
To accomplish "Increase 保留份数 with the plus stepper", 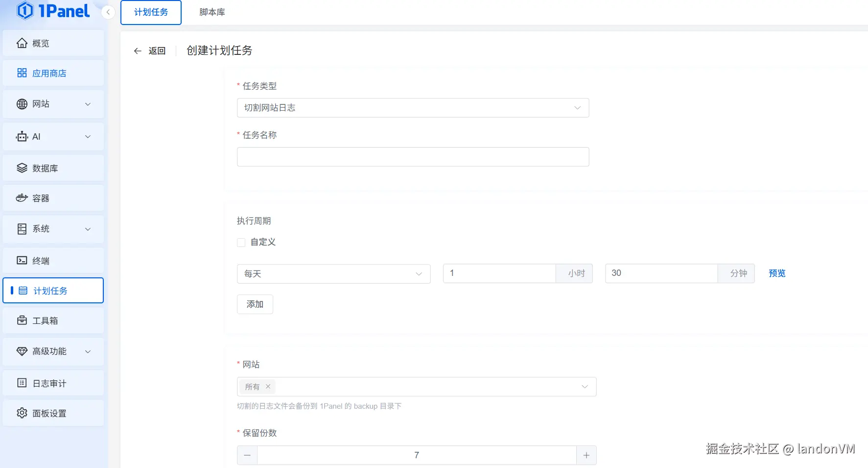I will [586, 455].
